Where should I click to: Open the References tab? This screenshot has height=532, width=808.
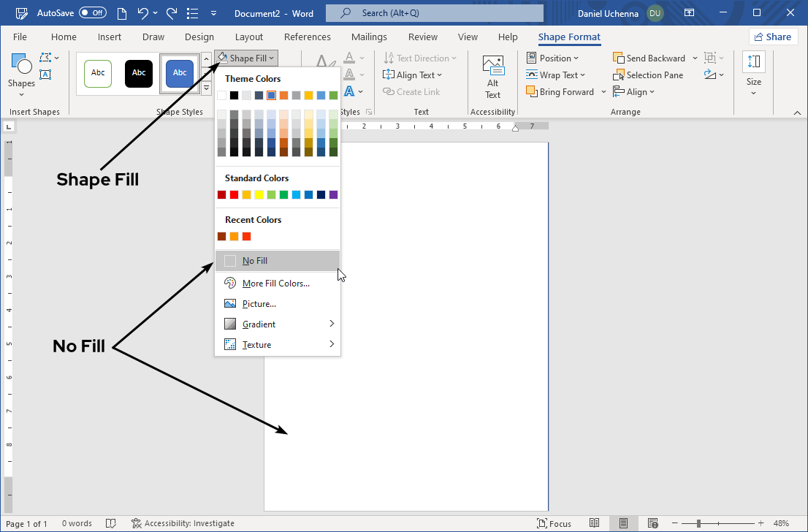(x=307, y=37)
